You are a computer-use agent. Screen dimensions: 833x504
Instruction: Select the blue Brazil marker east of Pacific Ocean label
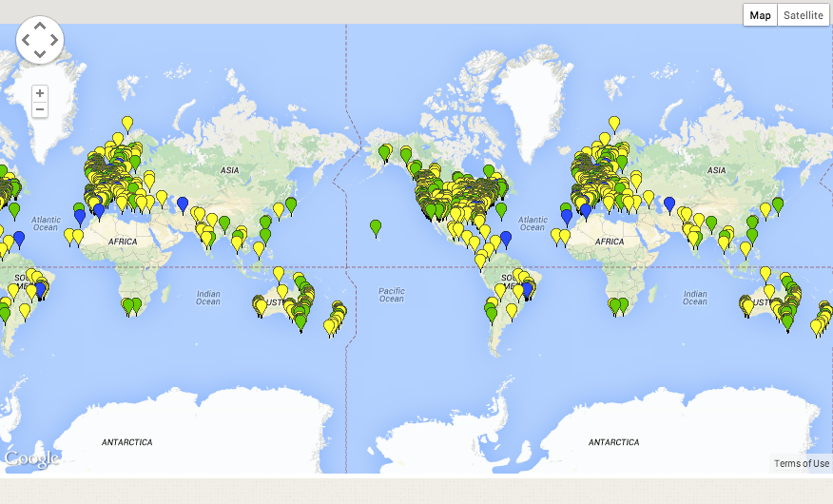click(527, 288)
